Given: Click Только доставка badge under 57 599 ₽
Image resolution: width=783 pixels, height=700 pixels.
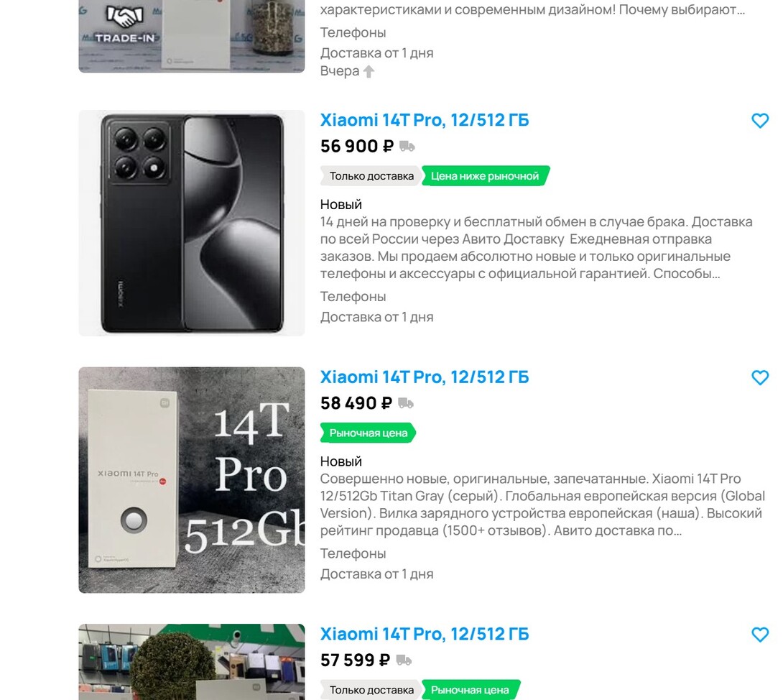Looking at the screenshot, I should coord(371,690).
